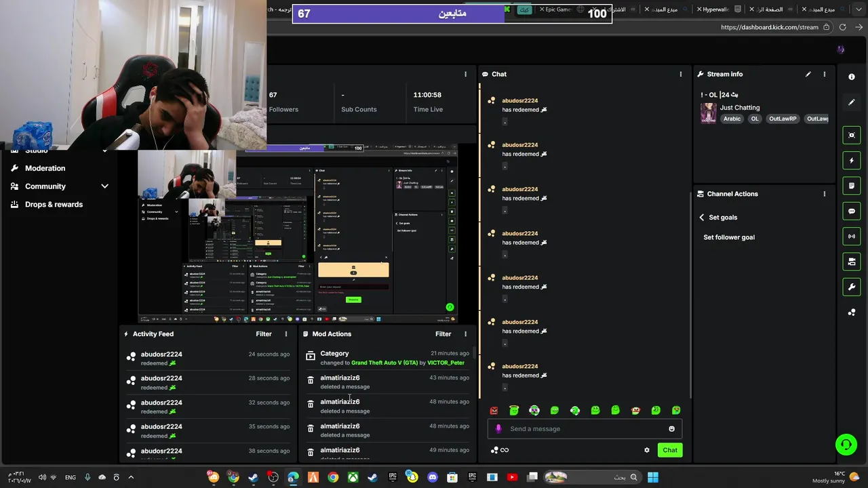This screenshot has height=488, width=868.
Task: Open Grand Theft Auto V category link
Action: point(384,363)
